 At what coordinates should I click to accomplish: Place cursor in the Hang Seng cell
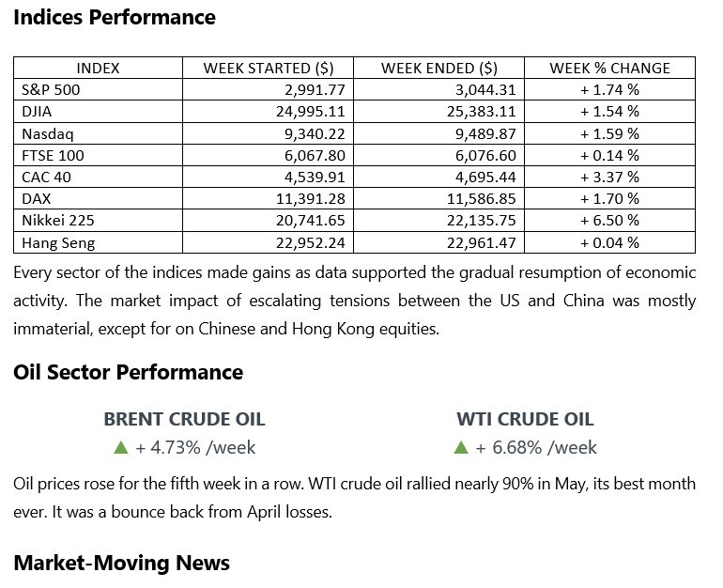click(x=57, y=242)
